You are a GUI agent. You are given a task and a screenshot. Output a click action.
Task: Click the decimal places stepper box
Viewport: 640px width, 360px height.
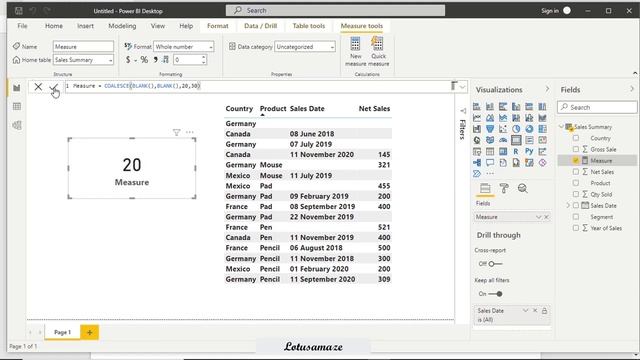pyautogui.click(x=190, y=60)
